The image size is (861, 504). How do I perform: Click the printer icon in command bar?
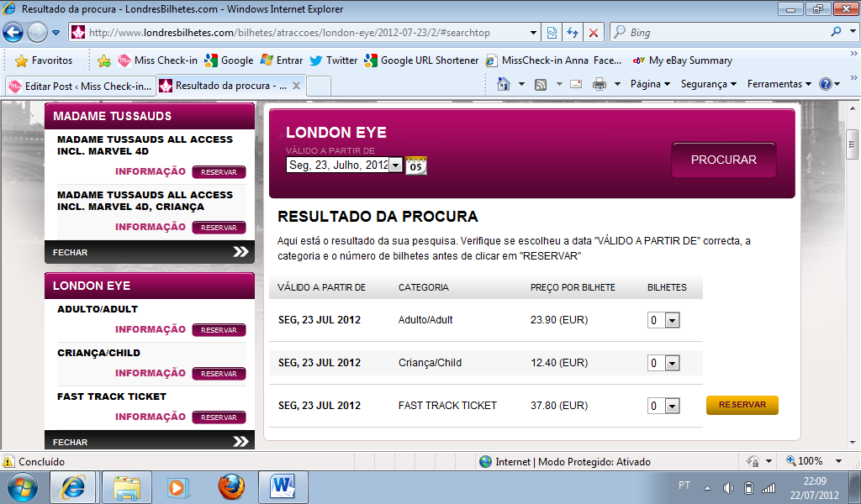[x=599, y=84]
